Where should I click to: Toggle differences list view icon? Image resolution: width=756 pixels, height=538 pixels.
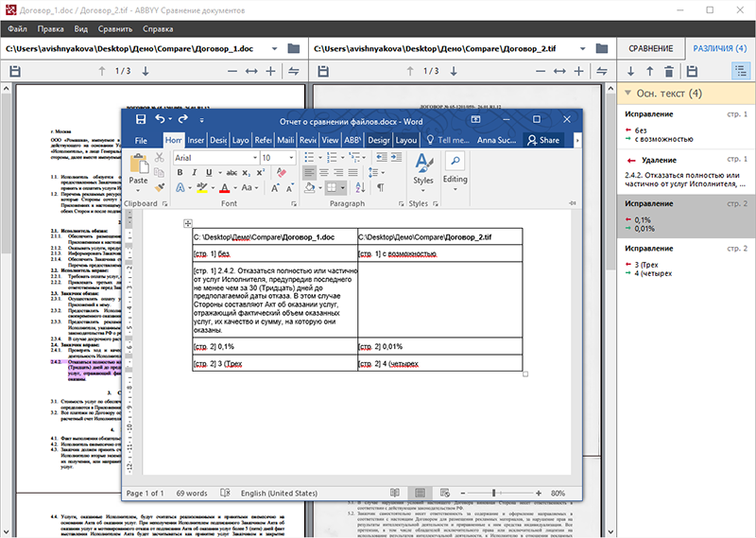[x=741, y=71]
